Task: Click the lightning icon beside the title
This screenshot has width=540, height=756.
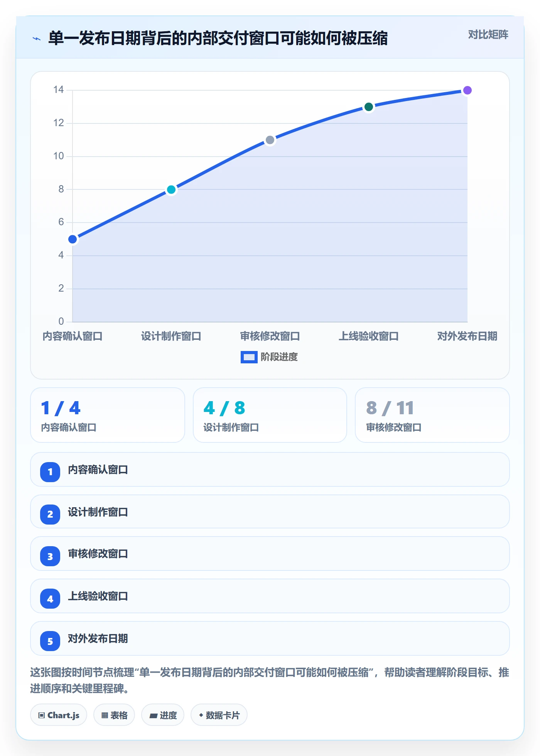Action: coord(37,39)
